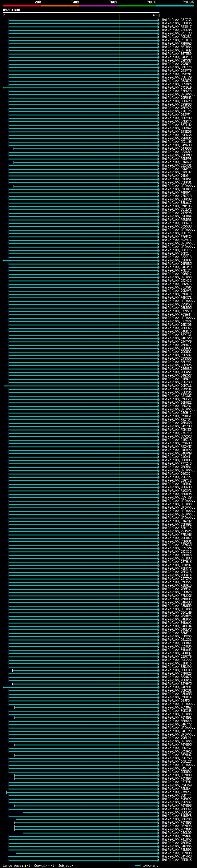Select hit UniRef100_C1BN22
197x868 pixels.
click(x=177, y=379)
